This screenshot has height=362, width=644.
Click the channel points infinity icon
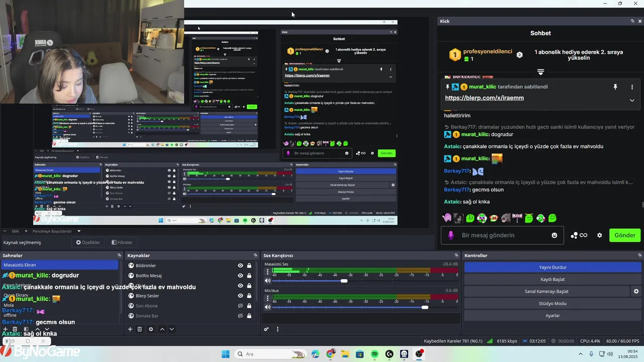click(x=583, y=235)
